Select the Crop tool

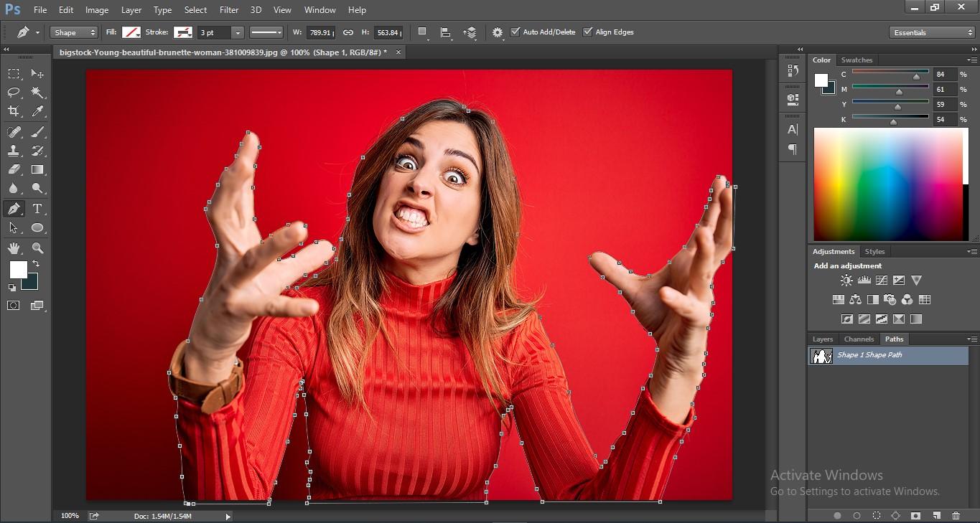pyautogui.click(x=13, y=111)
